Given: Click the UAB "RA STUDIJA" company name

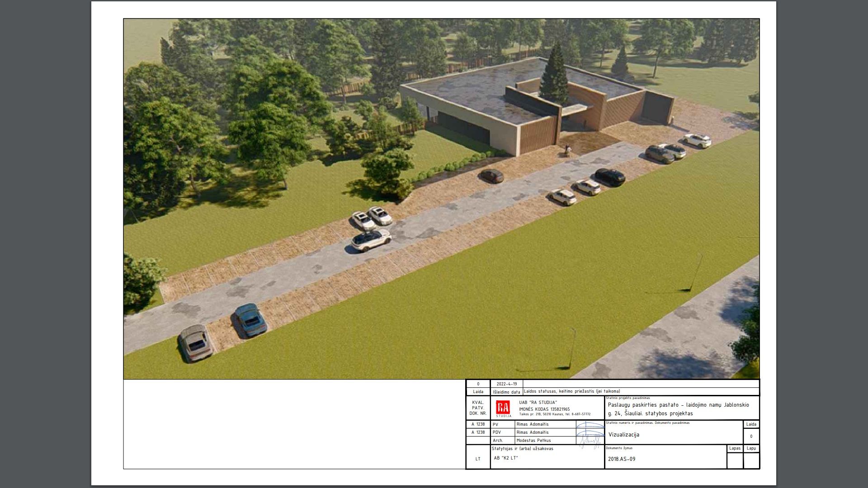Looking at the screenshot, I should (538, 403).
